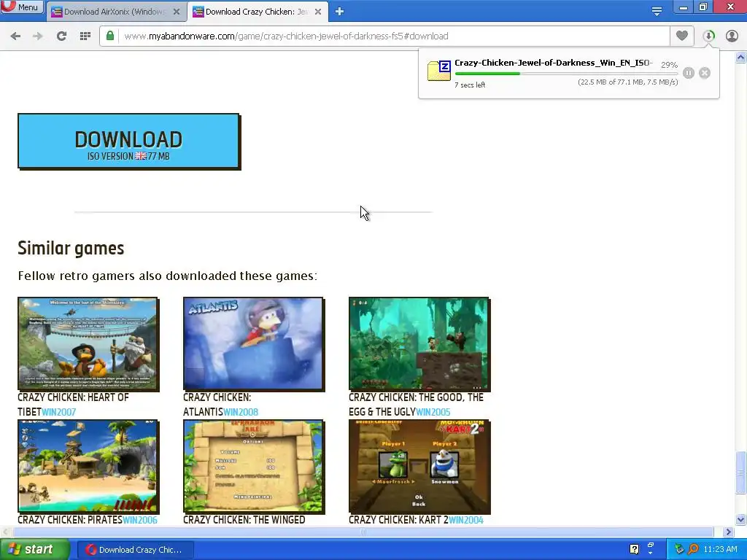The width and height of the screenshot is (747, 560).
Task: Reload the page
Action: click(61, 36)
